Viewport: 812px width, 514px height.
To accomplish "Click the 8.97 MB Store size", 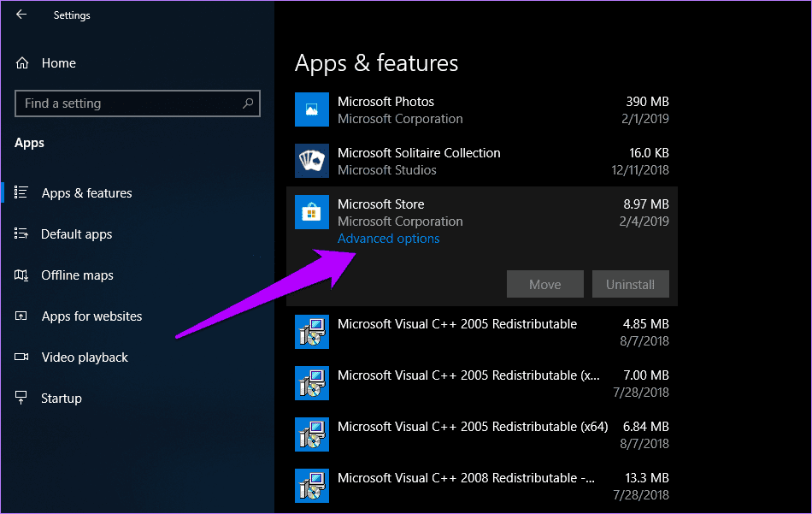I will [646, 204].
